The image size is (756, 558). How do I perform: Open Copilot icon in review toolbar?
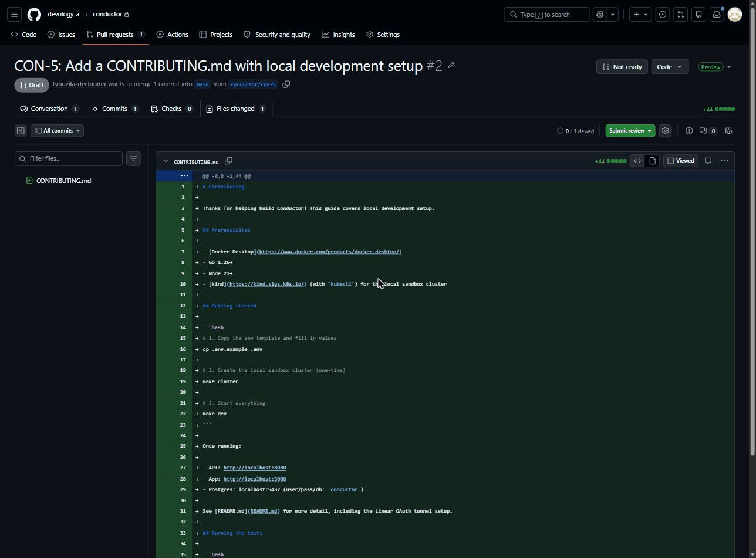728,131
